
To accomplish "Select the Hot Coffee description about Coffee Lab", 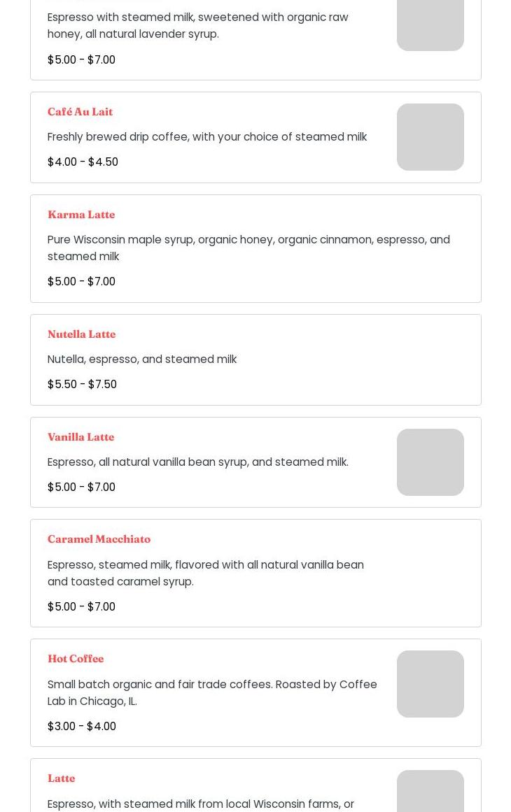I will [x=212, y=693].
